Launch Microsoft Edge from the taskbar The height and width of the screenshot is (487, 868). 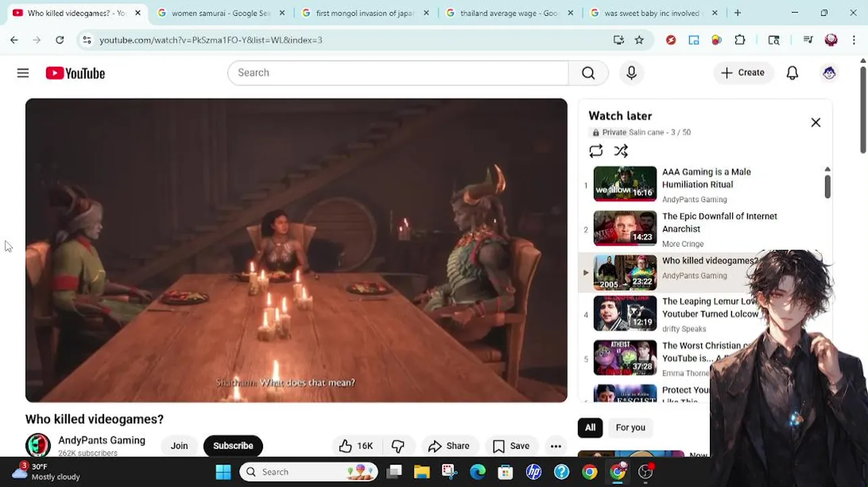[x=478, y=471]
